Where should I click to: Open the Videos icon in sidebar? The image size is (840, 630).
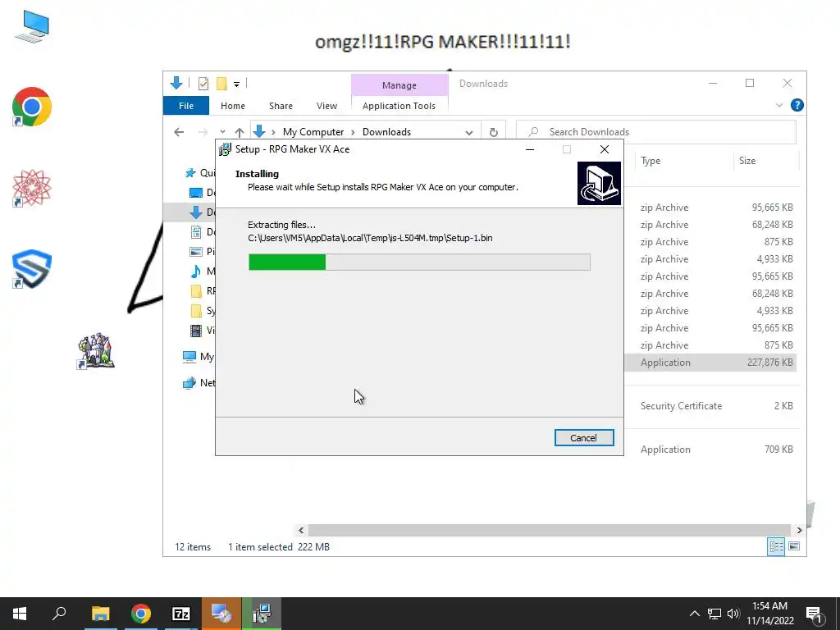(196, 331)
